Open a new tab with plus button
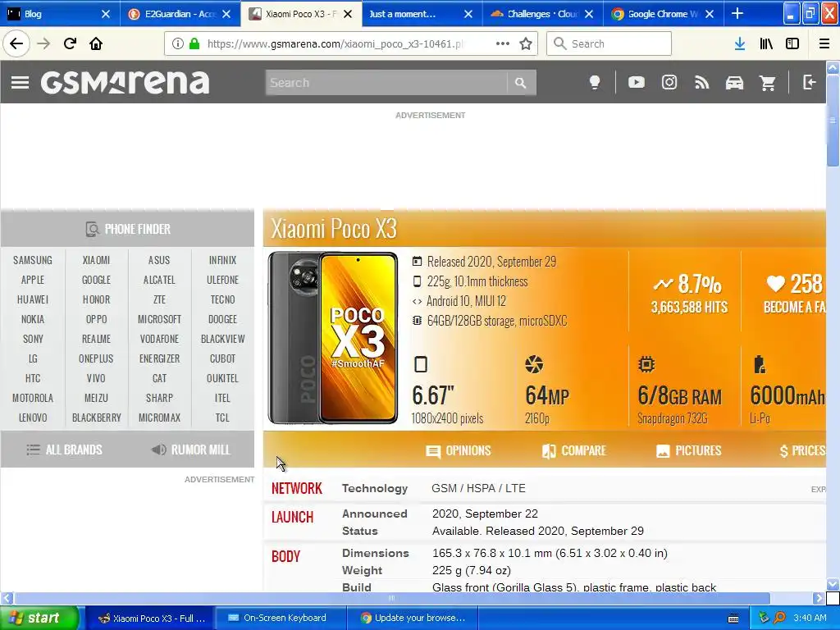 coord(737,13)
